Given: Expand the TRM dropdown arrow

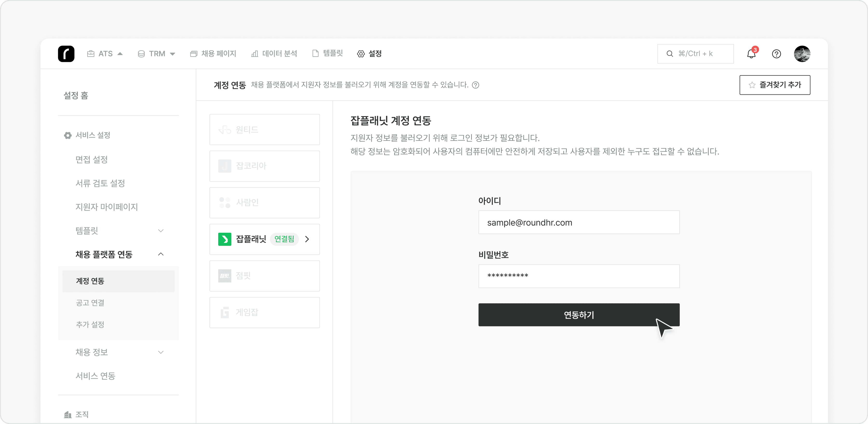Looking at the screenshot, I should 173,53.
